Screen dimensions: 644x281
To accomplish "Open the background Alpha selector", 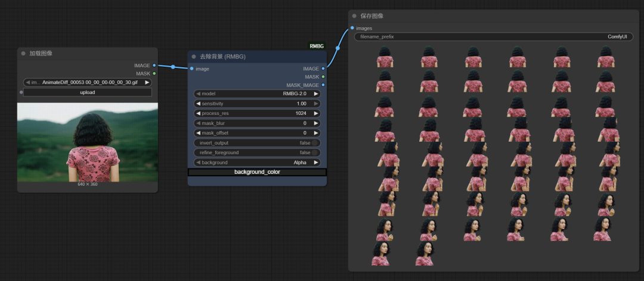I will (x=257, y=163).
